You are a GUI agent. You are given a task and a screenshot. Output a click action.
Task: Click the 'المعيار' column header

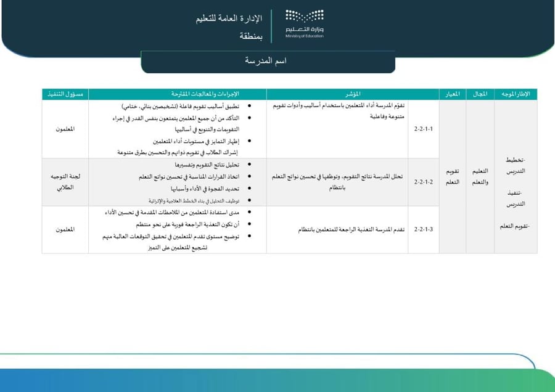pos(453,94)
